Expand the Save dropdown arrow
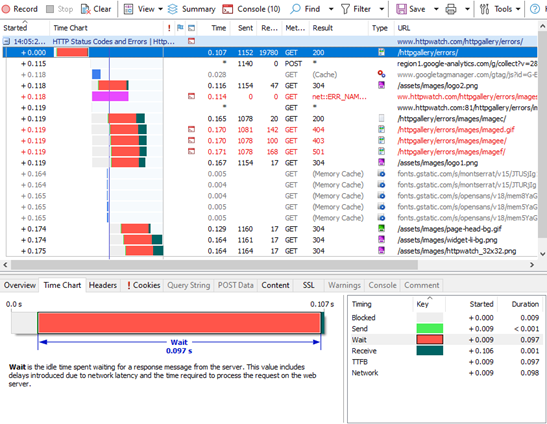Image resolution: width=547 pixels, height=424 pixels. pos(436,9)
